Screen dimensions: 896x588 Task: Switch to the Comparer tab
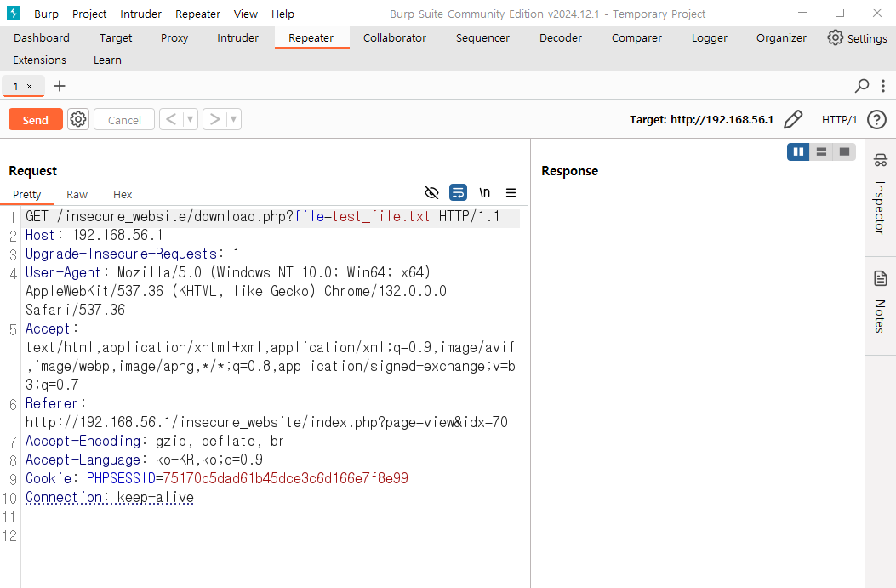636,37
